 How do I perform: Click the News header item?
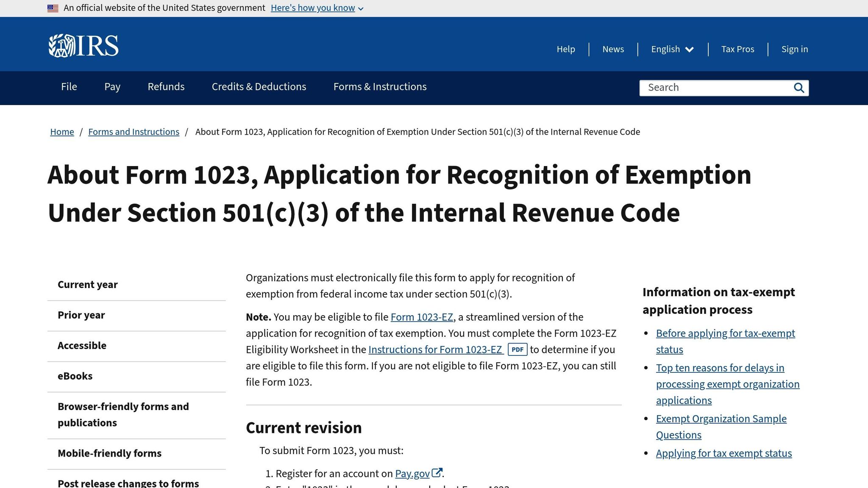613,49
